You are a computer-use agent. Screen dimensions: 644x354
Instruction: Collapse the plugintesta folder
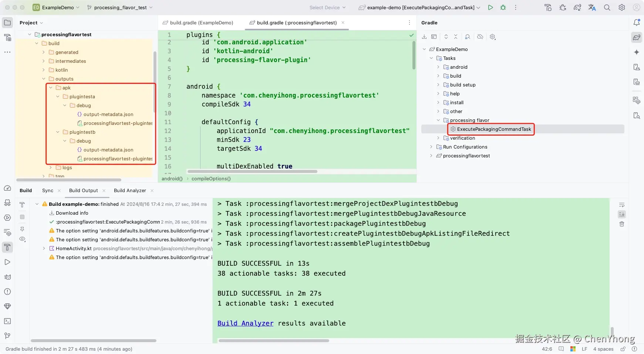(58, 96)
